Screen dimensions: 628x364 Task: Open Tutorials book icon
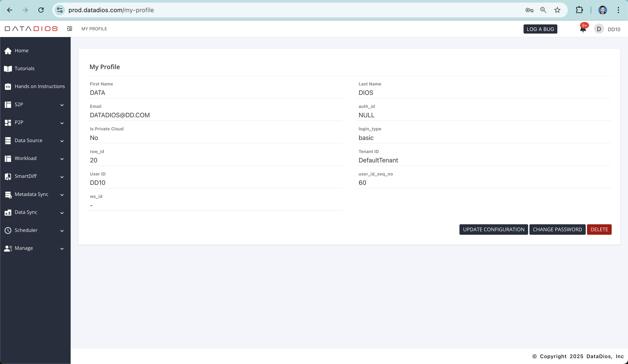[x=8, y=68]
